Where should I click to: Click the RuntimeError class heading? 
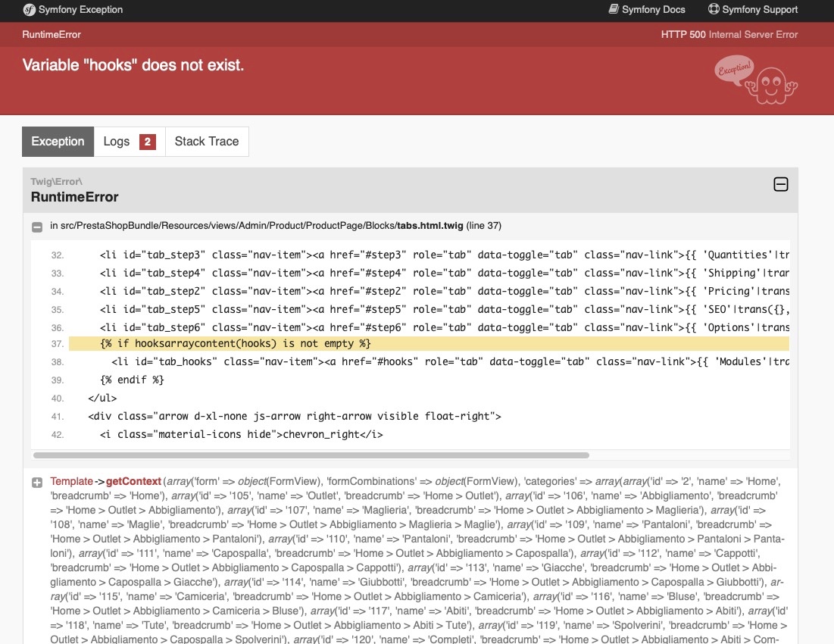point(74,197)
